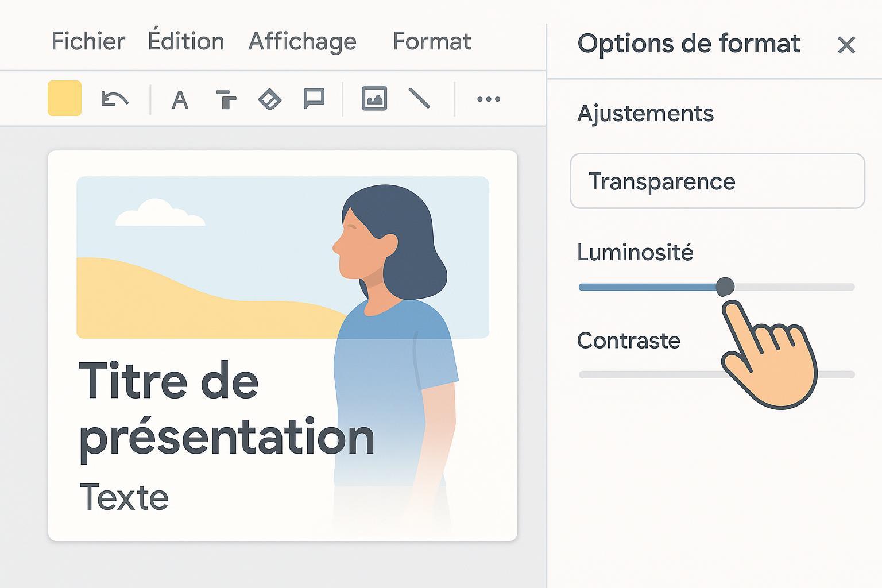Open the Édition menu
The image size is (882, 588).
pos(185,41)
